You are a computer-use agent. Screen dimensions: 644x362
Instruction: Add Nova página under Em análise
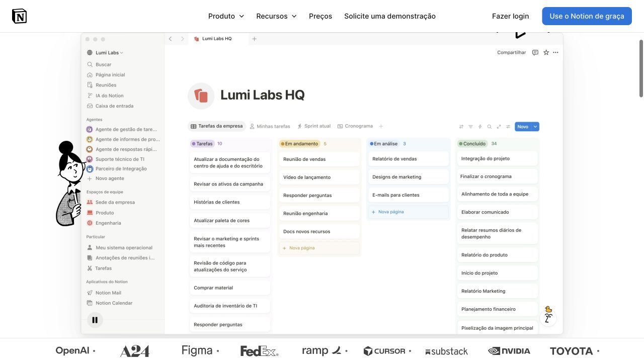(x=408, y=212)
